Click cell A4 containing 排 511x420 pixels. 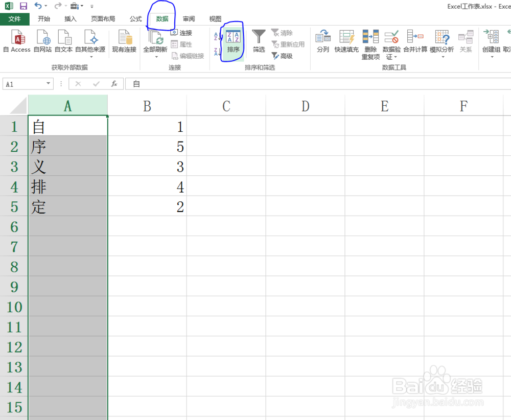coord(68,186)
